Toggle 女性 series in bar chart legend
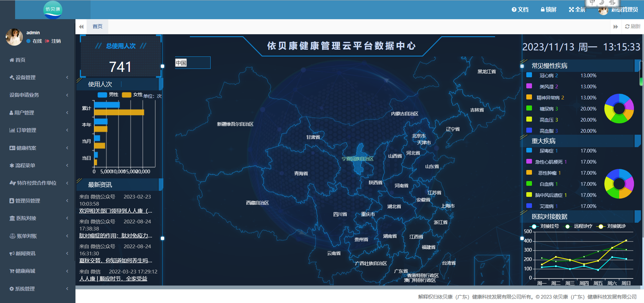This screenshot has height=303, width=644. [x=132, y=95]
